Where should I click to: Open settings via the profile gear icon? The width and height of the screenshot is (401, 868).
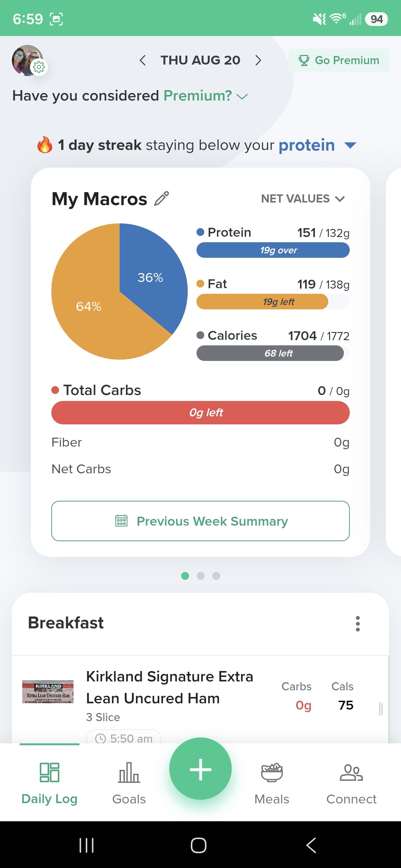[39, 67]
